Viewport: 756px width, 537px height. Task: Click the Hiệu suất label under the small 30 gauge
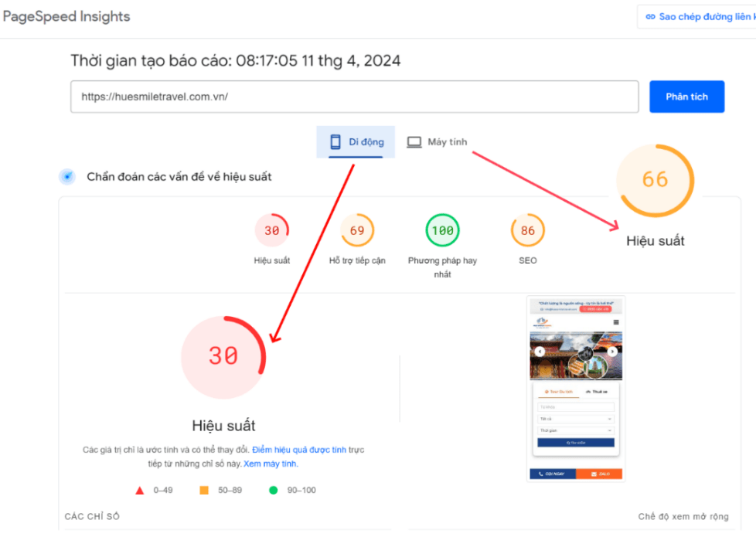pyautogui.click(x=272, y=261)
